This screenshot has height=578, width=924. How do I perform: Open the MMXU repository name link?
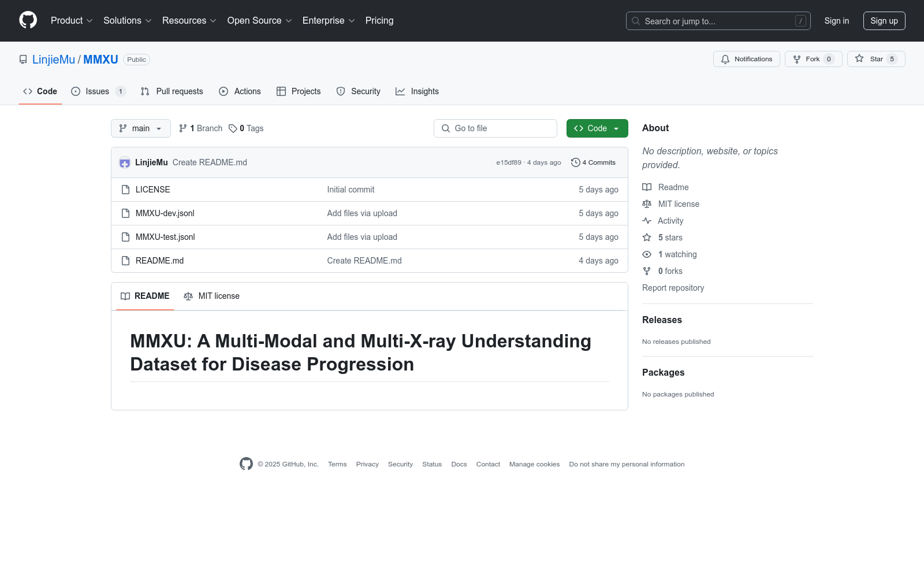point(100,60)
